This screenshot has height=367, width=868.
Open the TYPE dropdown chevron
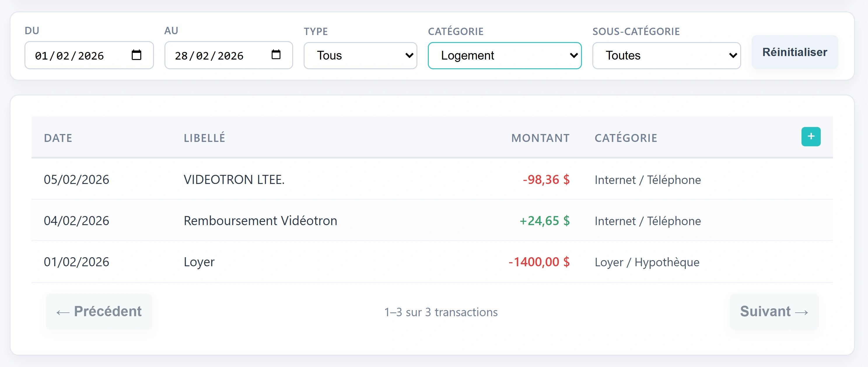(409, 55)
